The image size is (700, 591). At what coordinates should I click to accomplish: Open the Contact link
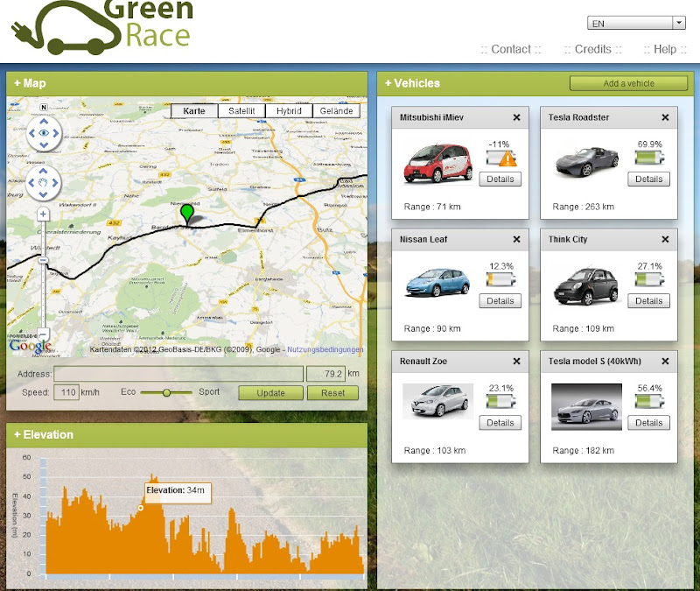click(x=511, y=49)
